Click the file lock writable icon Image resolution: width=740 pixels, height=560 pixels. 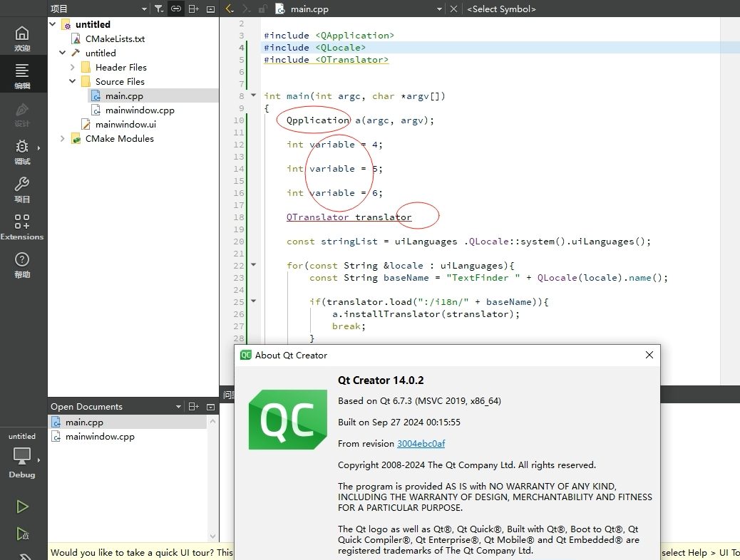click(x=263, y=9)
